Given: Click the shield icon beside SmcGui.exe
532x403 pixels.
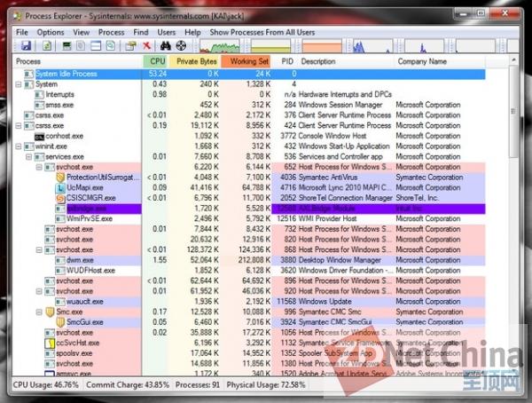Looking at the screenshot, I should pyautogui.click(x=60, y=322).
